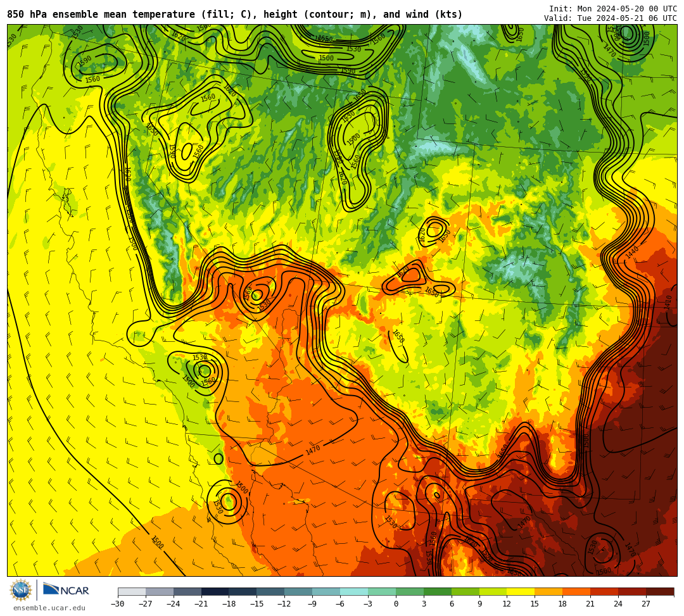Pick the 24 to 27 dark red colorbar segment

click(x=633, y=591)
